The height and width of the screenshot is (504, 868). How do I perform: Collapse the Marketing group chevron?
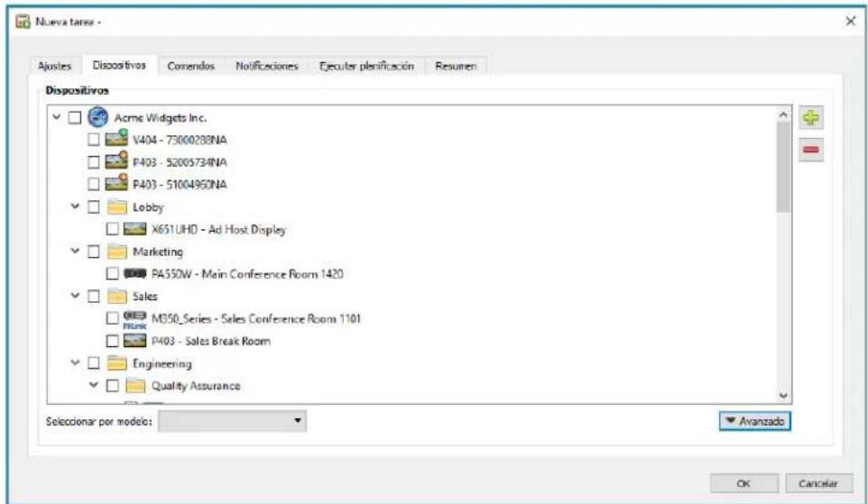pos(75,252)
